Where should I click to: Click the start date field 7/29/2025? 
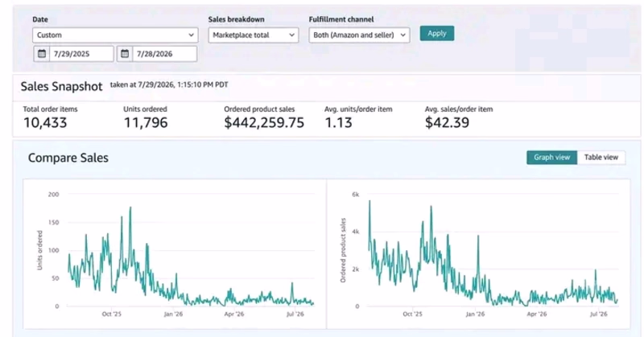click(81, 54)
